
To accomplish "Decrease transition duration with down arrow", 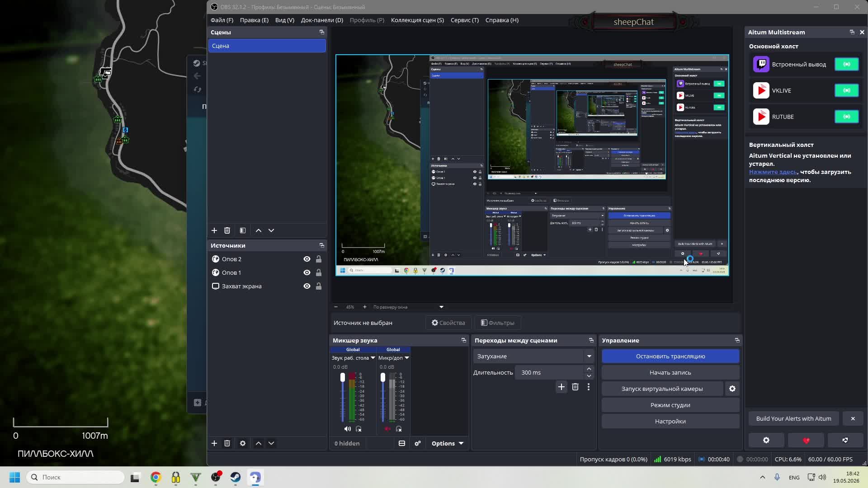I will 589,376.
